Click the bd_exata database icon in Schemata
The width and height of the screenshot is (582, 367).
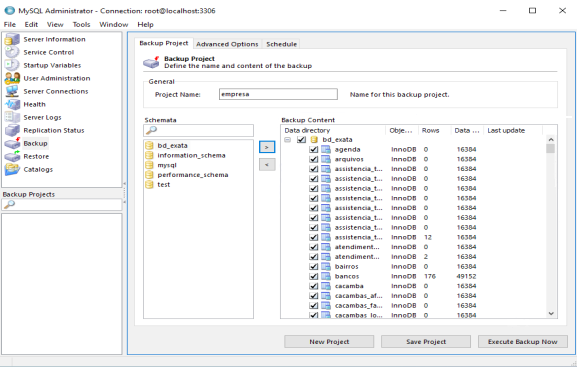click(149, 145)
